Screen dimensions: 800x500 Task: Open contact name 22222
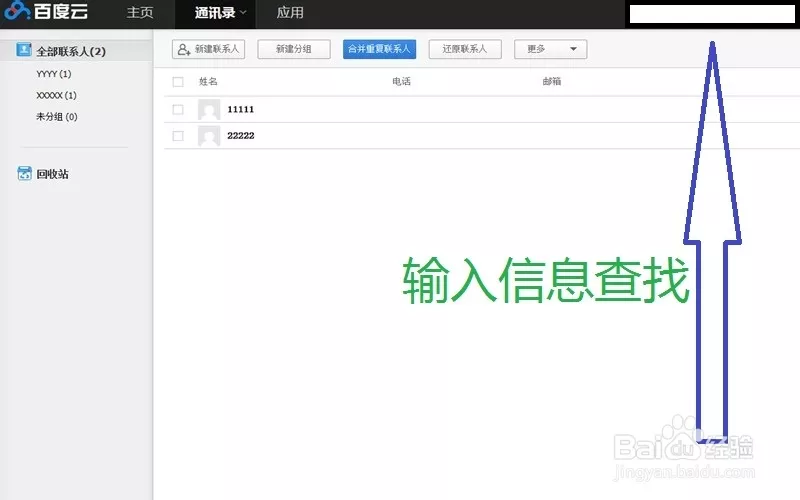(x=241, y=136)
